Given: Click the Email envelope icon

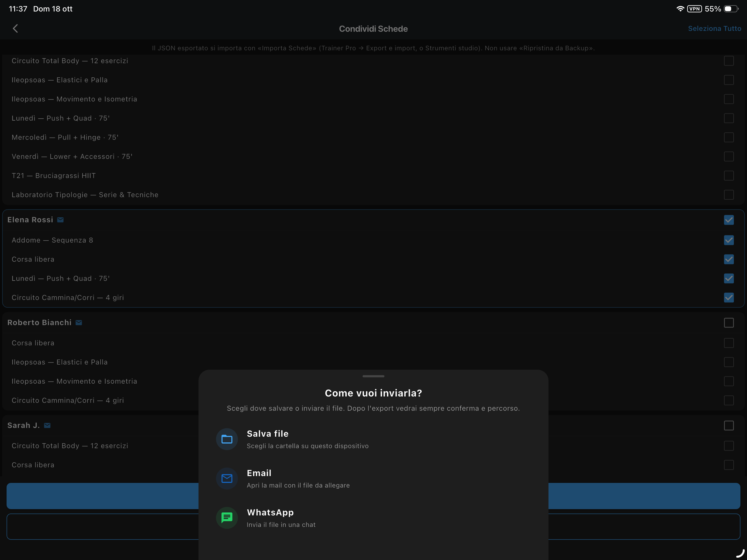Looking at the screenshot, I should click(x=227, y=478).
